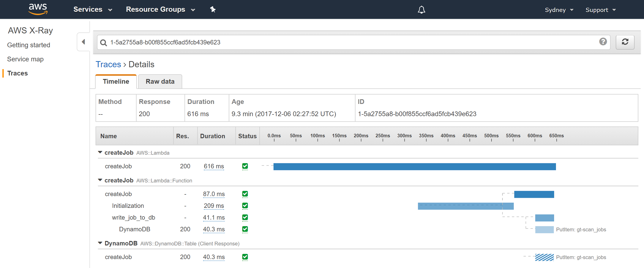Screen dimensions: 644x268
Task: Click the striped DynamoDB client response bar
Action: click(544, 257)
